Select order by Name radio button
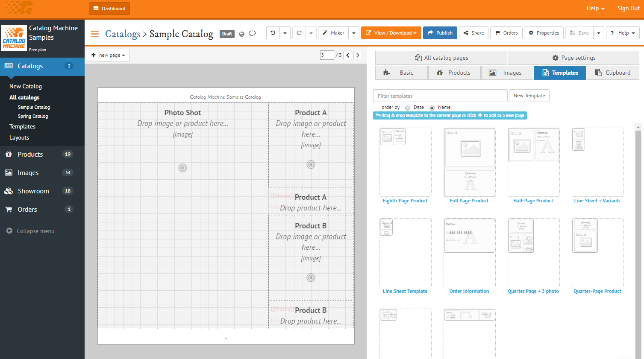This screenshot has height=359, width=644. tap(432, 108)
